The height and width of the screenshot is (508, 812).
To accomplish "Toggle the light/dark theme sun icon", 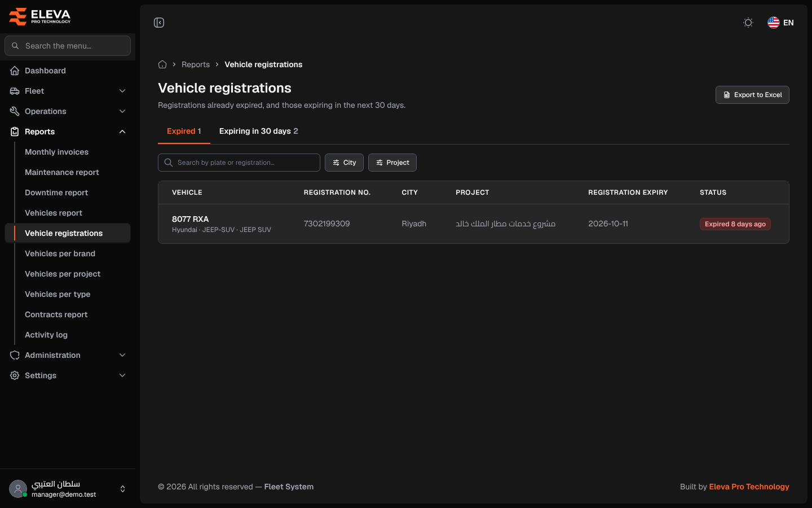I will (x=748, y=23).
